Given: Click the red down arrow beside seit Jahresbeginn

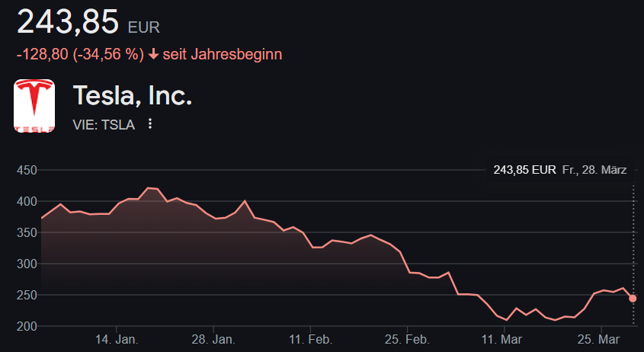Looking at the screenshot, I should click(153, 54).
